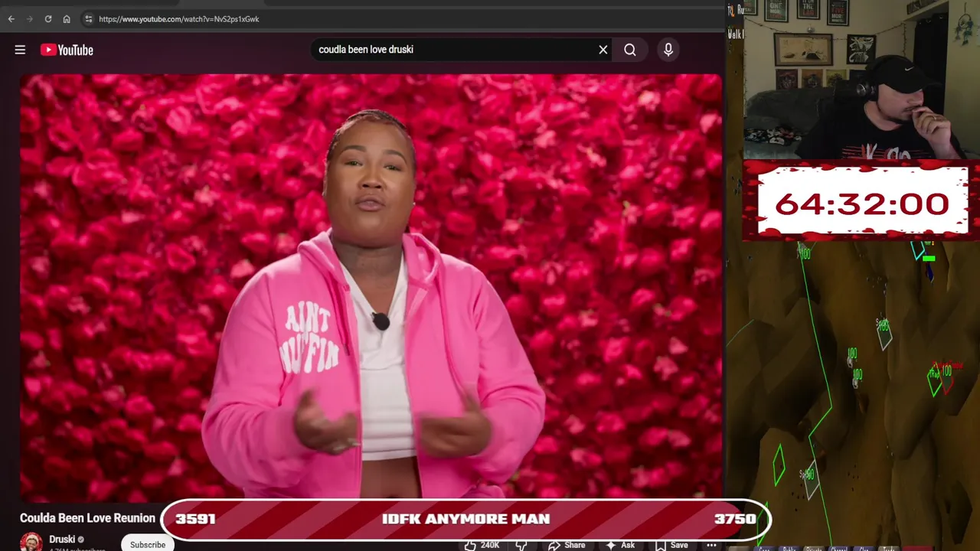Subscribe to Druski channel

148,544
